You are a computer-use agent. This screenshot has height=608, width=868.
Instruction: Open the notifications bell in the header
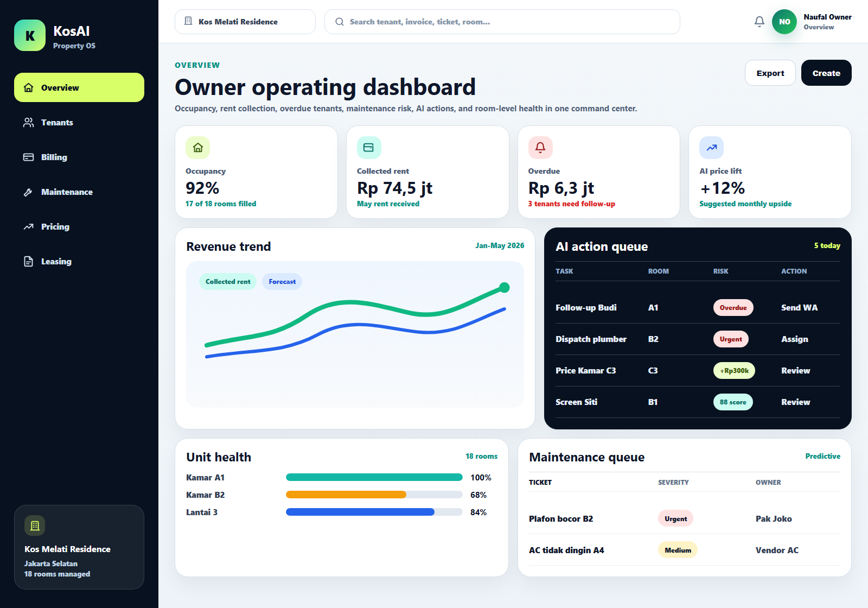pos(759,22)
